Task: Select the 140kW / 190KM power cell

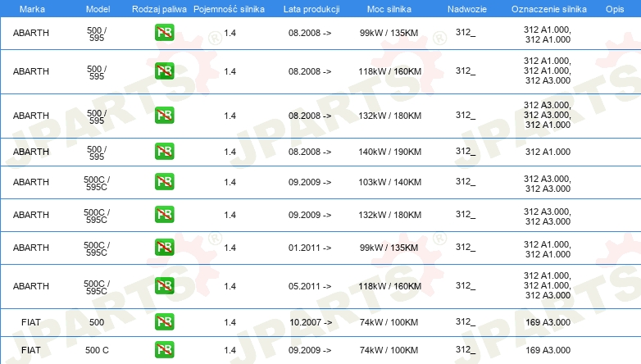Action: click(389, 152)
